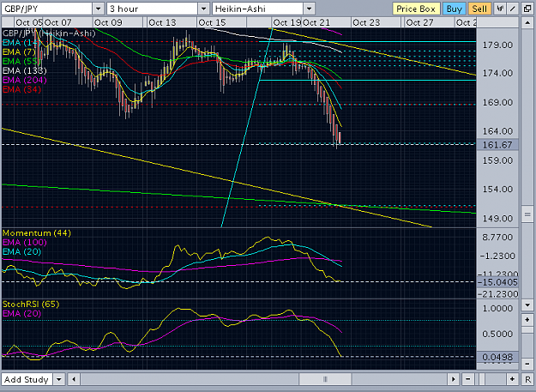Select the chart pattern drawing tool icon
The width and height of the screenshot is (536, 392).
500,9
